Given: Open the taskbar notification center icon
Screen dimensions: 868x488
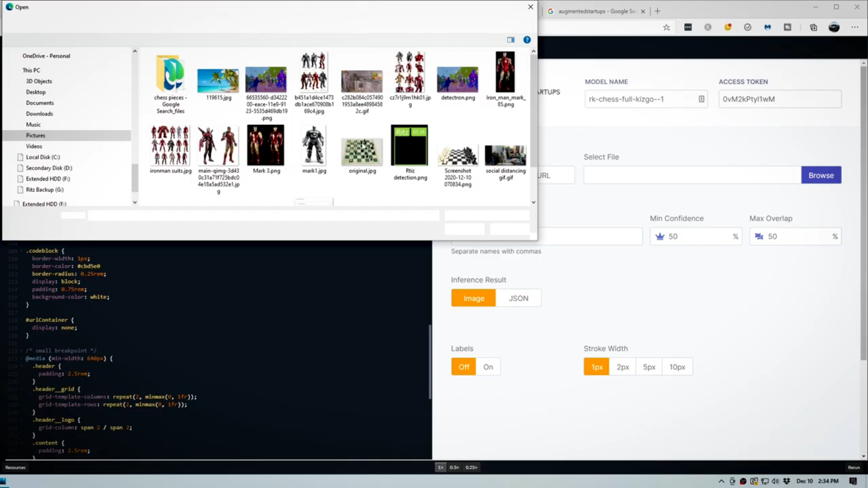Looking at the screenshot, I should tap(853, 481).
